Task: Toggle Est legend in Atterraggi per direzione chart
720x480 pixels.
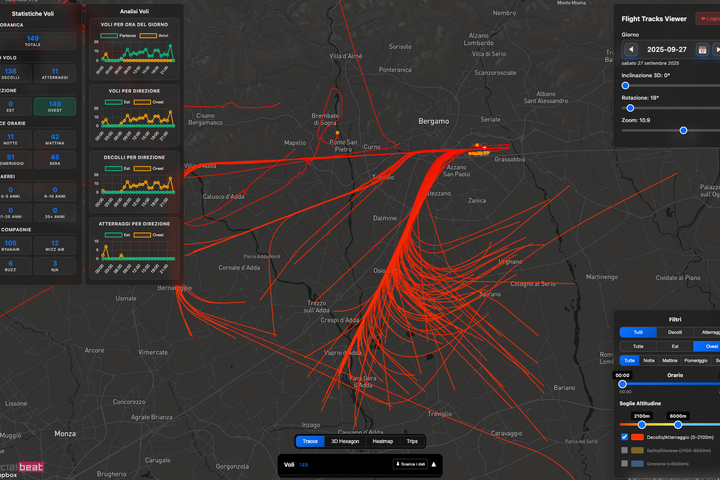Action: 118,235
